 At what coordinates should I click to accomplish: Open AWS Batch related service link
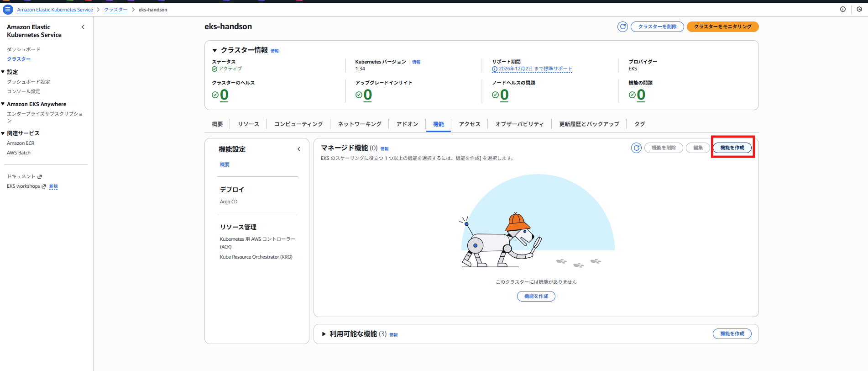click(19, 153)
